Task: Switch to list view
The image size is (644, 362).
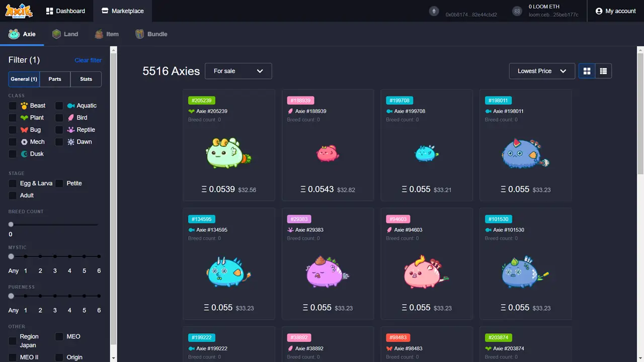Action: (603, 71)
